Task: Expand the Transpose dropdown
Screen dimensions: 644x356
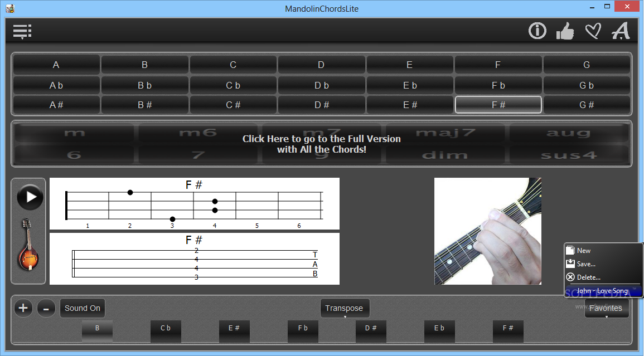Action: tap(345, 308)
